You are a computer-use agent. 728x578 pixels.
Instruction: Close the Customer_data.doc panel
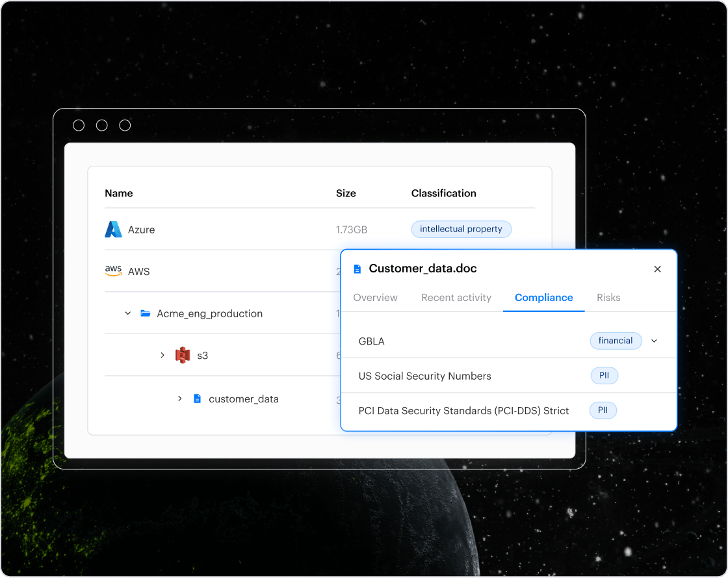[657, 269]
